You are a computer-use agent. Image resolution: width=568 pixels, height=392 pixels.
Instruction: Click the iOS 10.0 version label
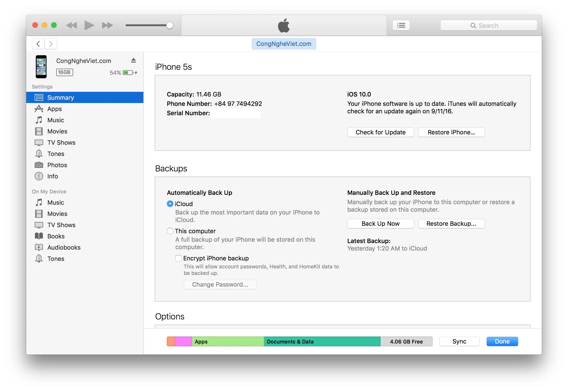[359, 95]
